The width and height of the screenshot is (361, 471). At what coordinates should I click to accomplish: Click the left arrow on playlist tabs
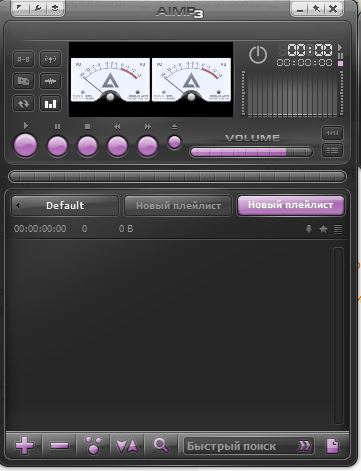pos(18,205)
